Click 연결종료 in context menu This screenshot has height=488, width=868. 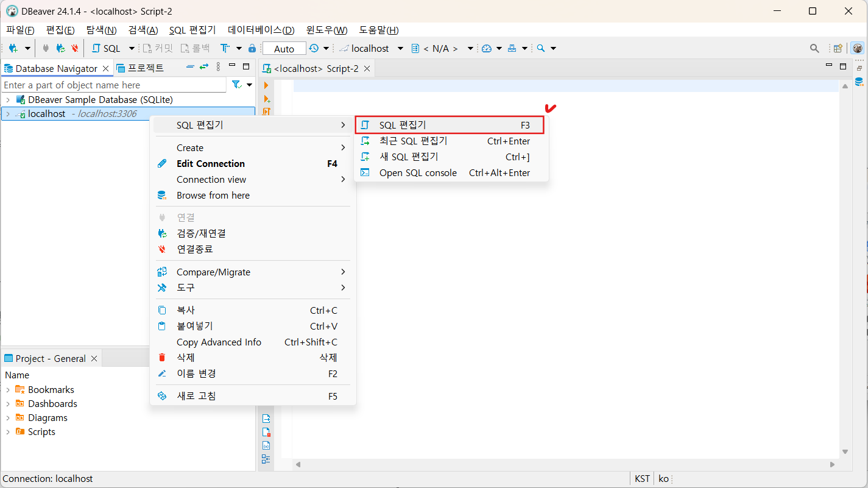pos(253,249)
